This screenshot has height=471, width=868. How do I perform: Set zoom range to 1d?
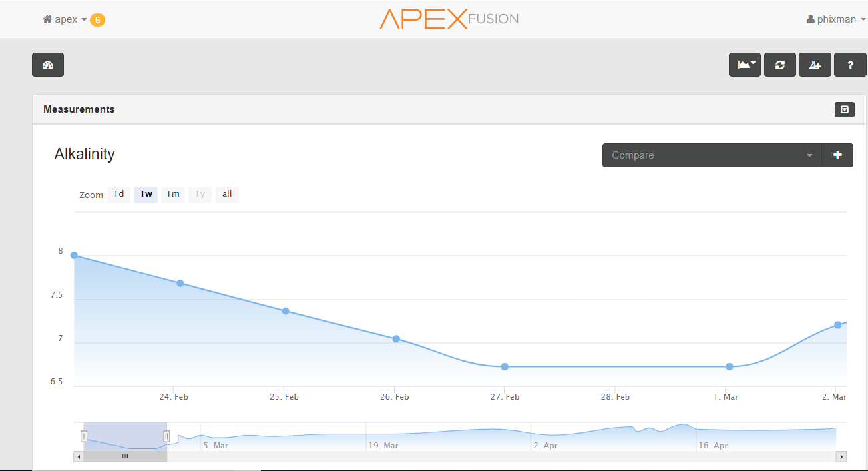[x=119, y=194]
